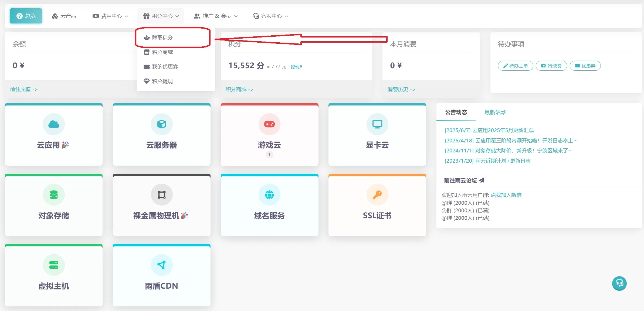Click the 游戏云 game controller icon

(269, 124)
